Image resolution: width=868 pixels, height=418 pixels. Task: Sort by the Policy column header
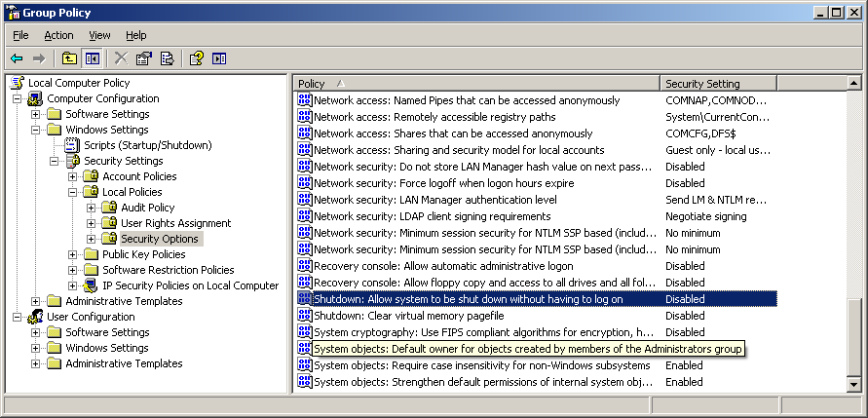click(x=477, y=84)
